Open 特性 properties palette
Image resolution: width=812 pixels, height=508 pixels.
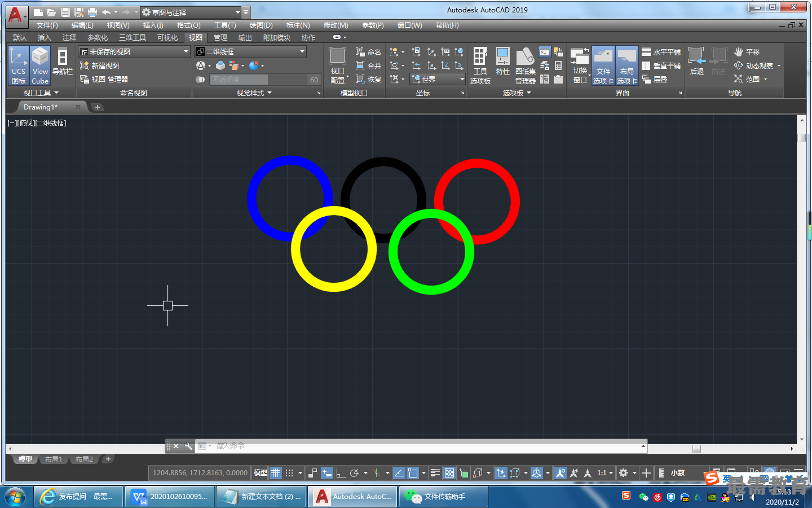[503, 61]
